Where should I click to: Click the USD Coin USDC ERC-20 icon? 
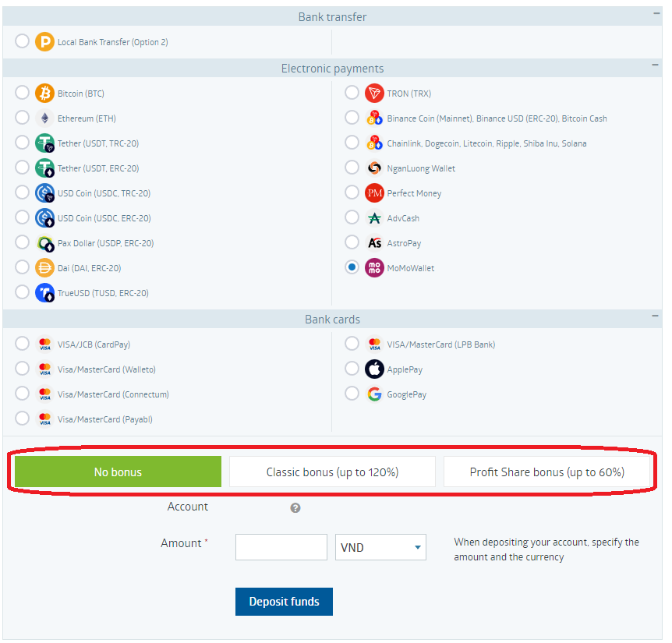(44, 218)
